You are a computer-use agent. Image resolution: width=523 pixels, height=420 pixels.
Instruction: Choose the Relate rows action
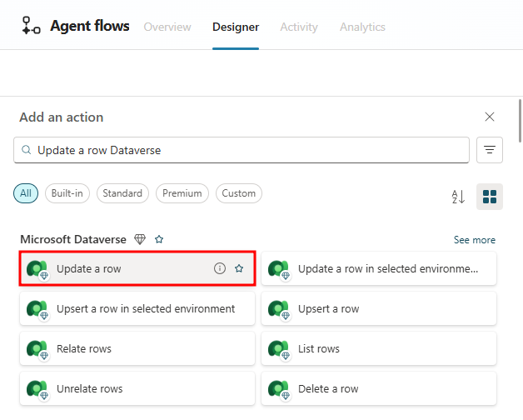click(137, 348)
